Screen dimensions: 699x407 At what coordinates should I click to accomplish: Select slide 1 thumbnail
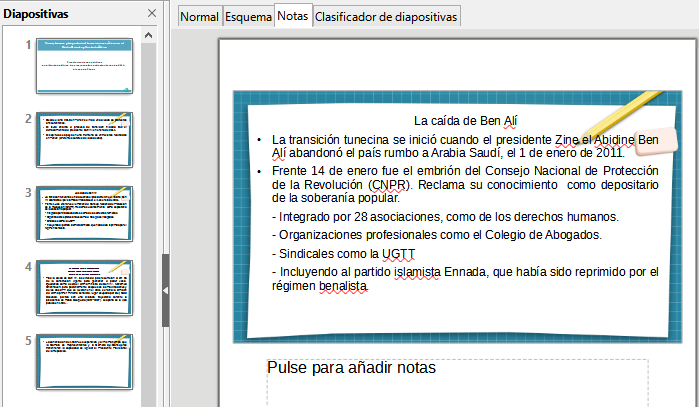click(85, 65)
